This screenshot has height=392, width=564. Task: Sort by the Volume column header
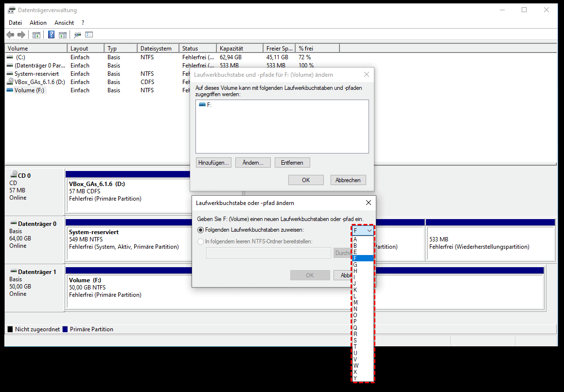point(36,48)
